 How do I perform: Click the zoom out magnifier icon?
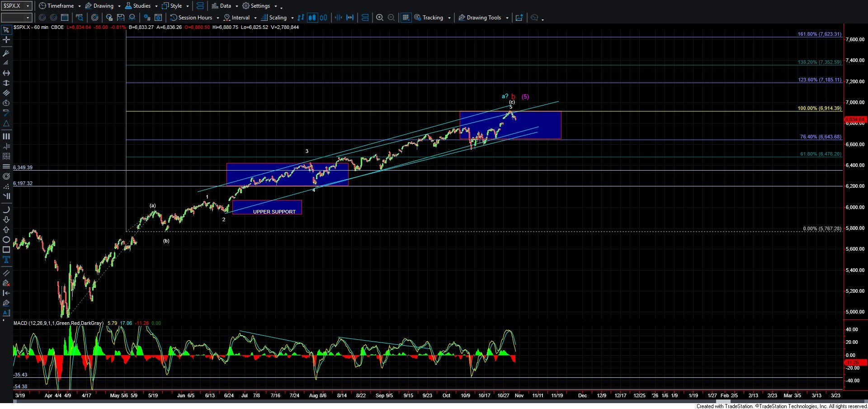(392, 18)
